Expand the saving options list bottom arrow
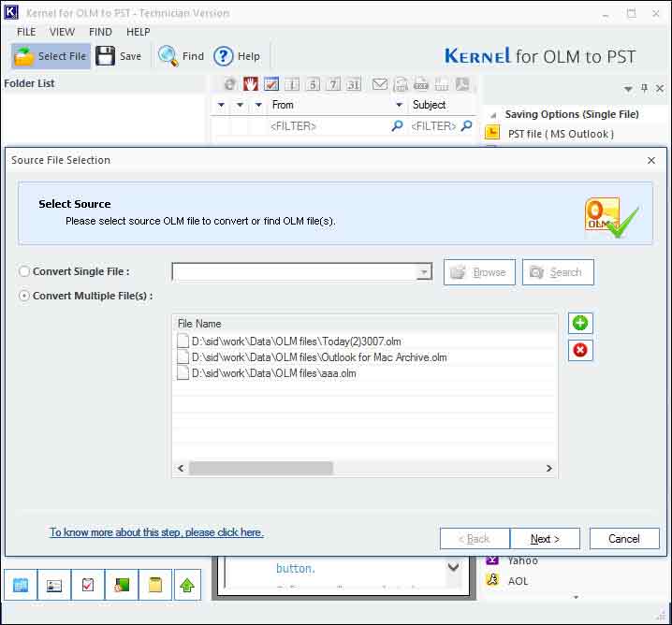 click(x=576, y=596)
